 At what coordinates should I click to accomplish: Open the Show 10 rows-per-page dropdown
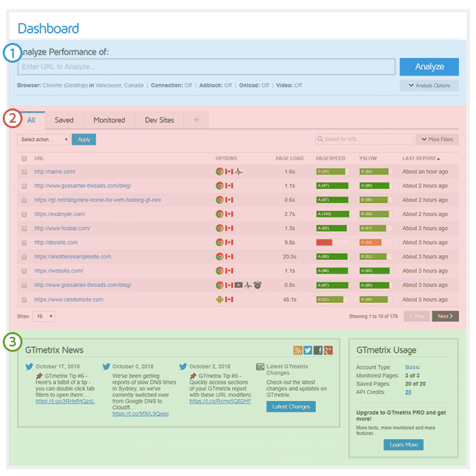44,316
